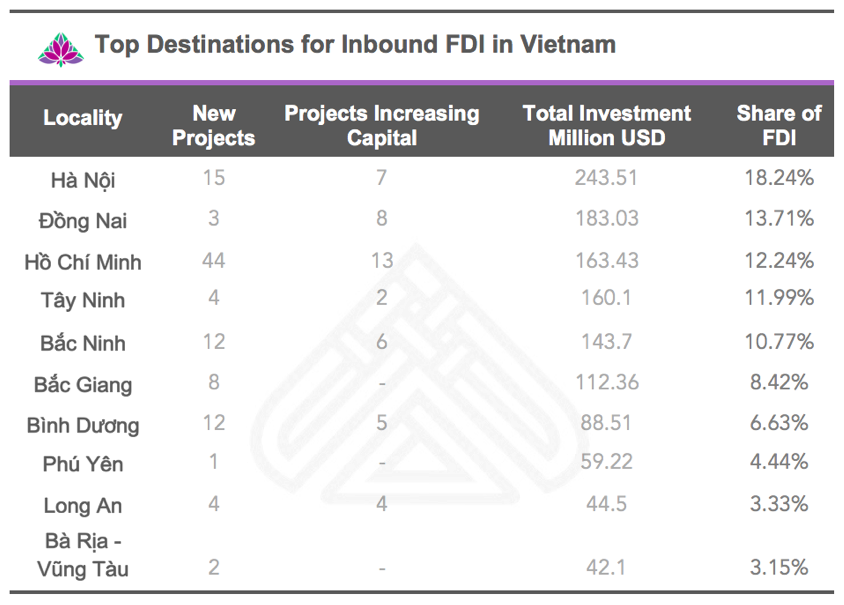Screen dimensions: 844x605
Task: Click the 44 new projects value
Action: click(213, 260)
